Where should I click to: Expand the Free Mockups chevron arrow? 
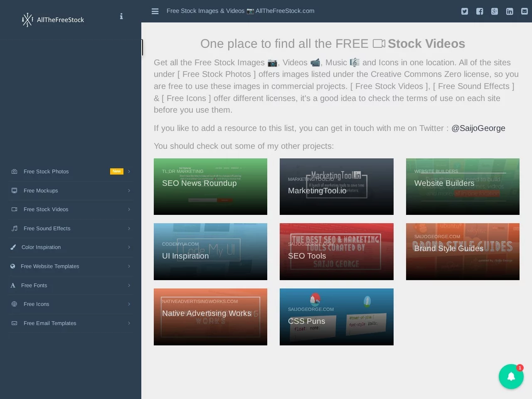click(x=129, y=190)
